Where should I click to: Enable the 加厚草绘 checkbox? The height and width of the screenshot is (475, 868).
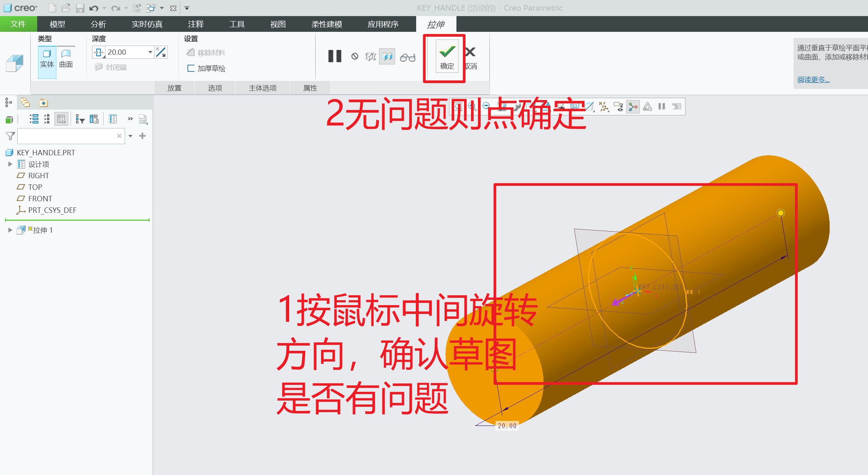[x=191, y=68]
